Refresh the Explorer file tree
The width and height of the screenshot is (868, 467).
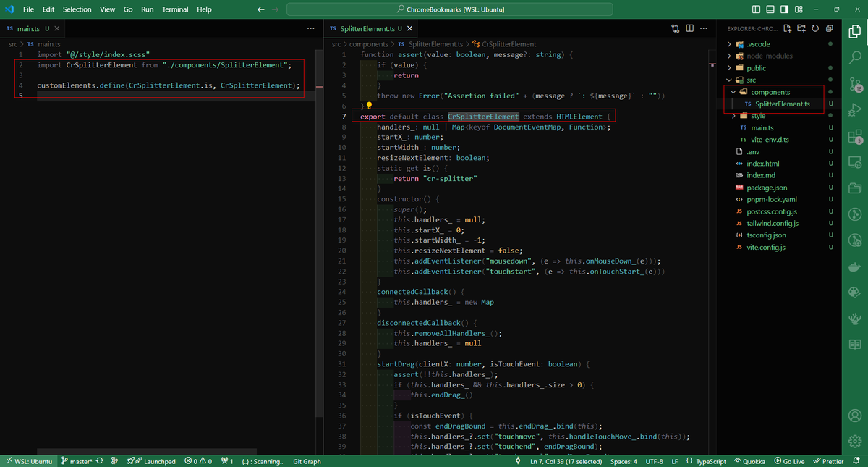pyautogui.click(x=815, y=29)
